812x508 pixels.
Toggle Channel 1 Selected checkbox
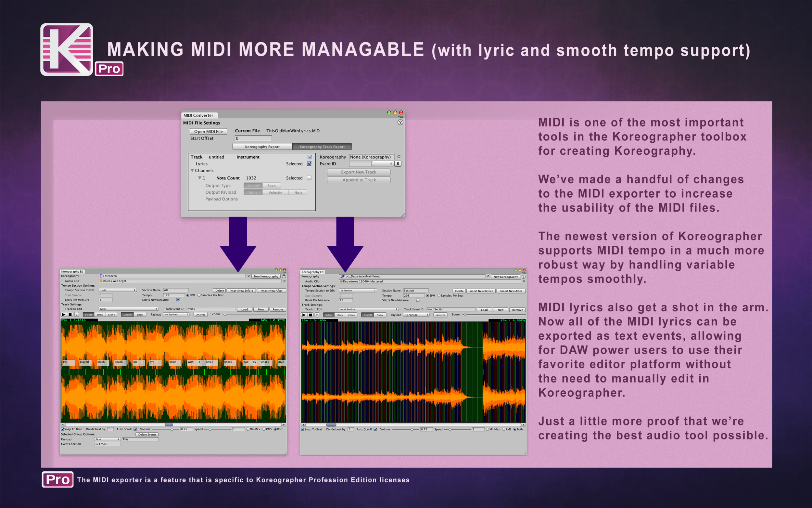click(309, 178)
